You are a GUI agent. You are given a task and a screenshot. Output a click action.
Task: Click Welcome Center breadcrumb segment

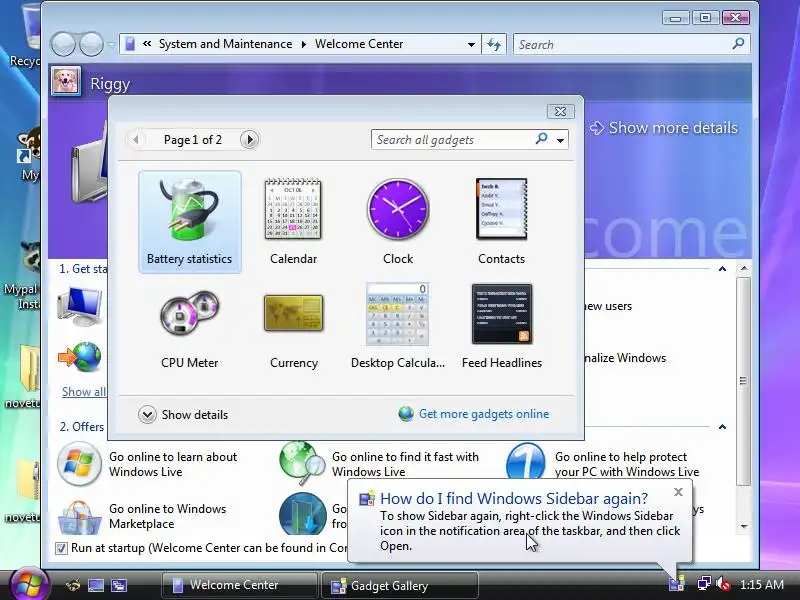click(359, 44)
